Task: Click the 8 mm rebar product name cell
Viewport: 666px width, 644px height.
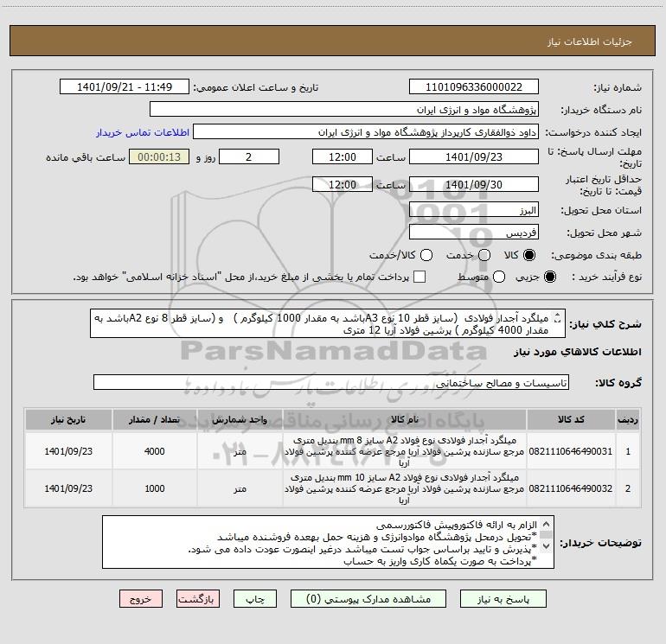Action: point(405,451)
